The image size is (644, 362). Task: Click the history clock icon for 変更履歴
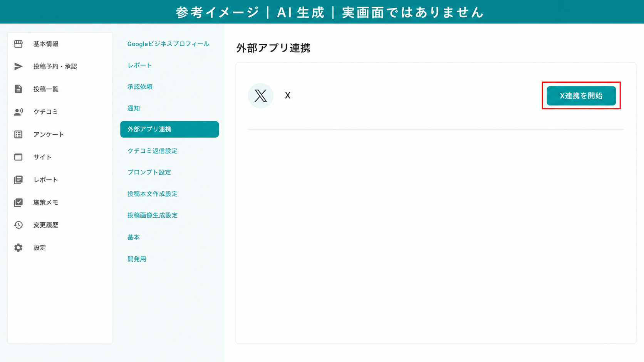(18, 225)
